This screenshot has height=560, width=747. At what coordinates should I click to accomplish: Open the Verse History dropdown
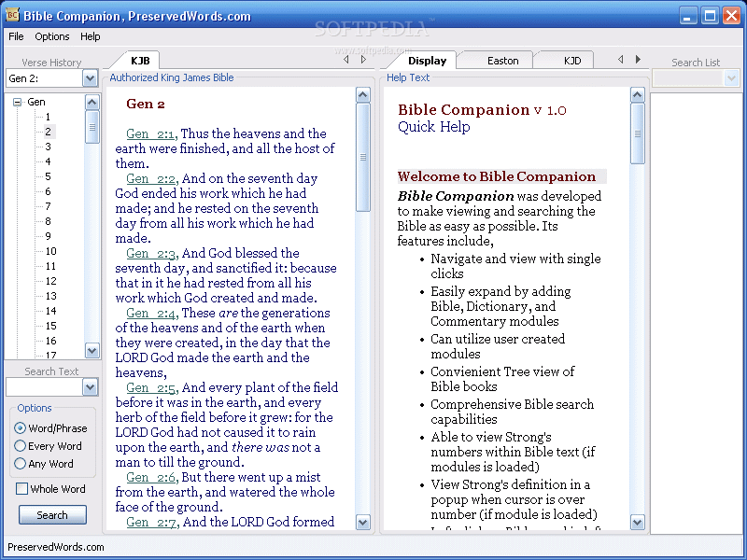pyautogui.click(x=90, y=78)
